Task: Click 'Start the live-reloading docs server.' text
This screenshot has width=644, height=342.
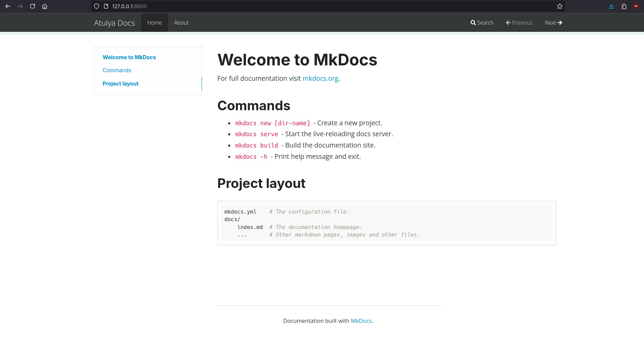Action: 339,134
